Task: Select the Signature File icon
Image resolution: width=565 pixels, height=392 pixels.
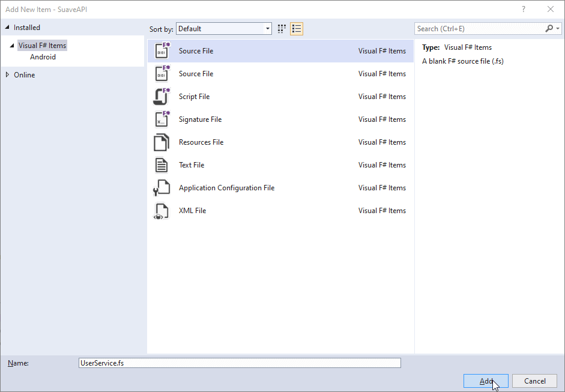Action: (162, 119)
